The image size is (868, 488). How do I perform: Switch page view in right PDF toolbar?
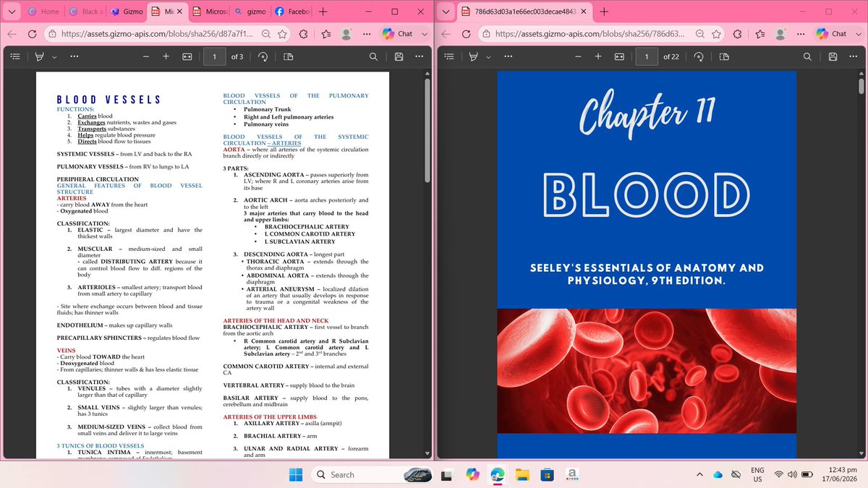[724, 56]
